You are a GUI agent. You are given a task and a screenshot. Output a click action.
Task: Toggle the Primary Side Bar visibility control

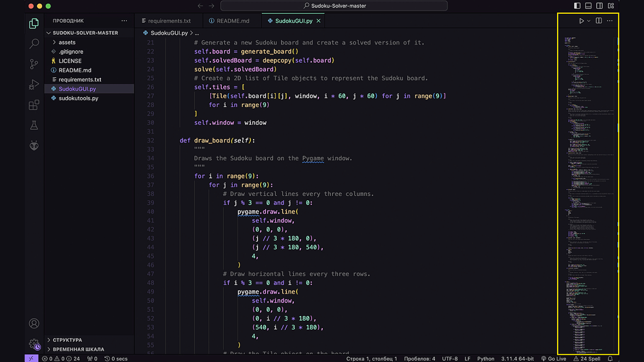coord(577,6)
